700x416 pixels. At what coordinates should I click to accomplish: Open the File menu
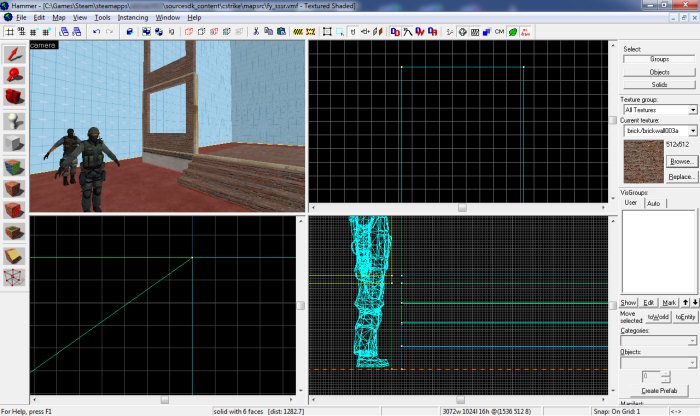point(21,17)
